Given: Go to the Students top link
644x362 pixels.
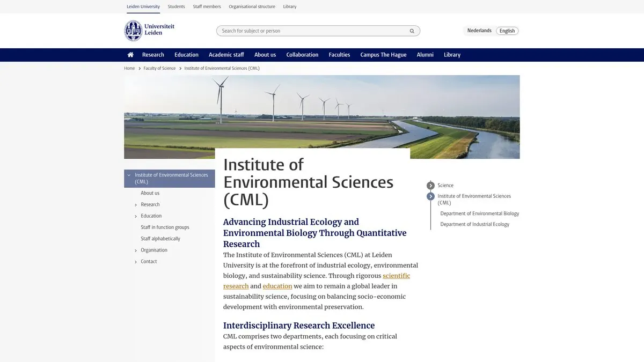Looking at the screenshot, I should 177,6.
